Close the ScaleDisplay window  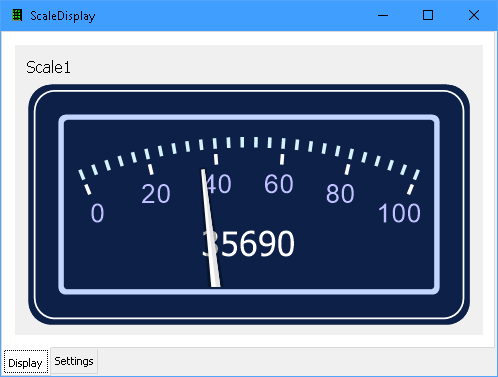[474, 15]
